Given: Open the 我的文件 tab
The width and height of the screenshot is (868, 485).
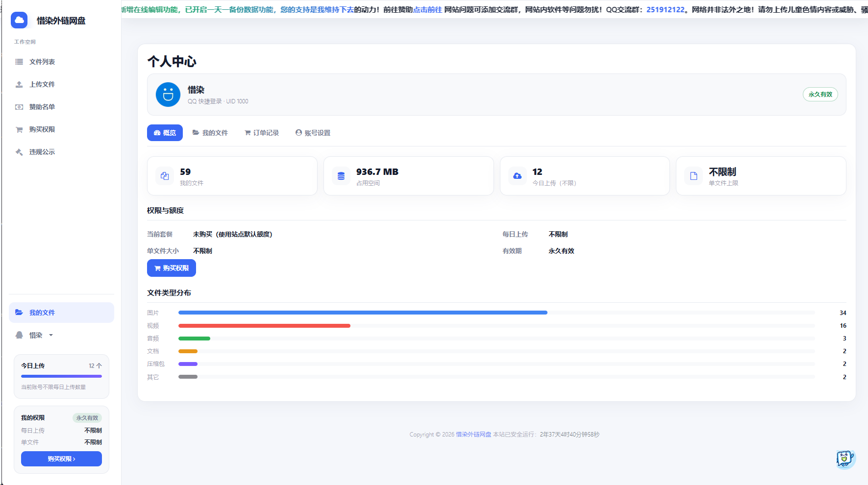Looking at the screenshot, I should point(210,133).
